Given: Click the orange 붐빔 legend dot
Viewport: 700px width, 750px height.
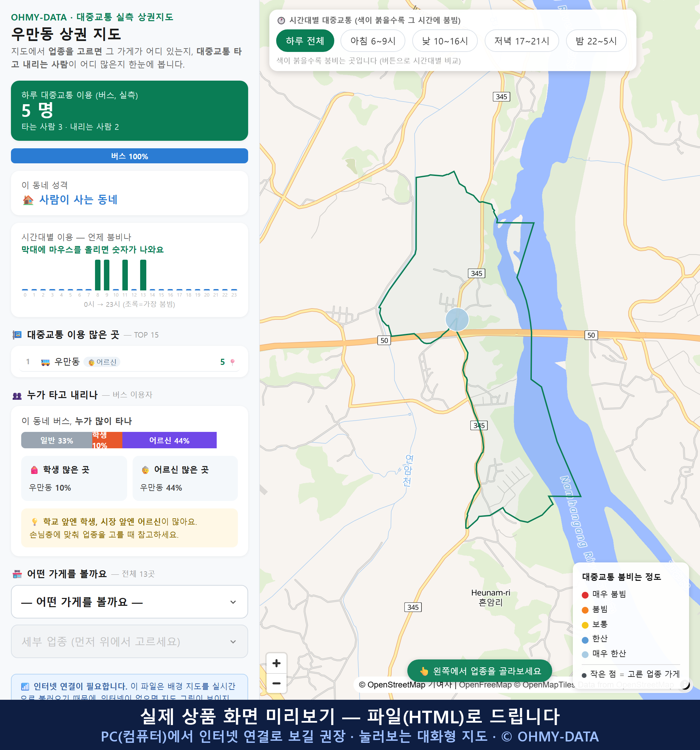Looking at the screenshot, I should (x=585, y=610).
